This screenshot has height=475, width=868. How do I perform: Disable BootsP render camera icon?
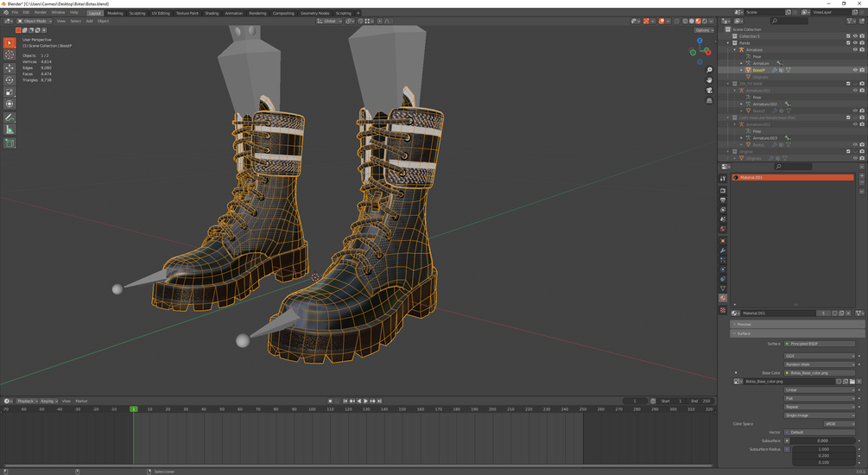click(862, 70)
